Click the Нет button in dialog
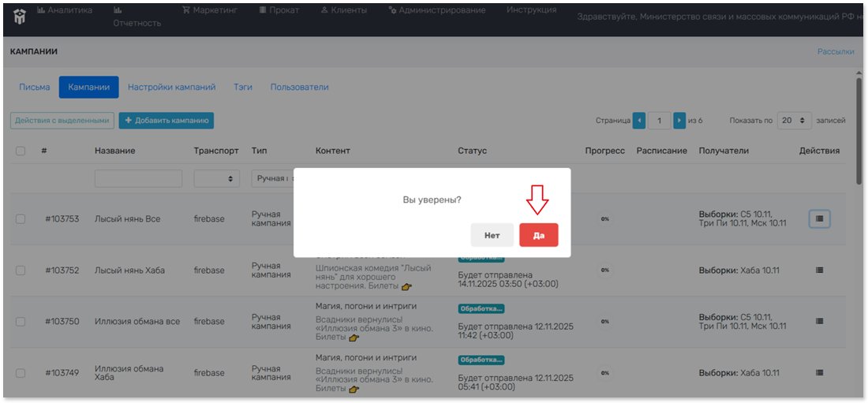Viewport: 868px width, 403px height. (x=492, y=235)
